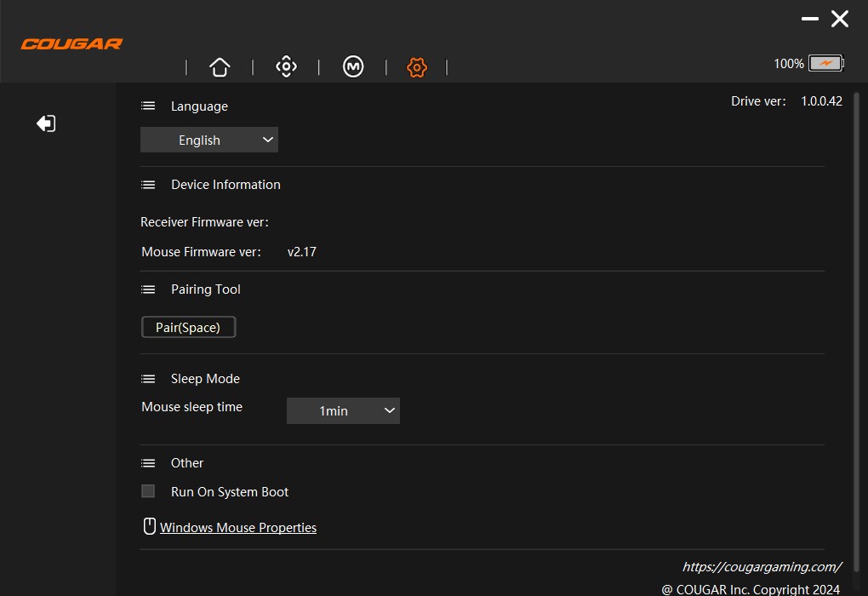Click the exit arrow icon in sidebar

pyautogui.click(x=46, y=123)
